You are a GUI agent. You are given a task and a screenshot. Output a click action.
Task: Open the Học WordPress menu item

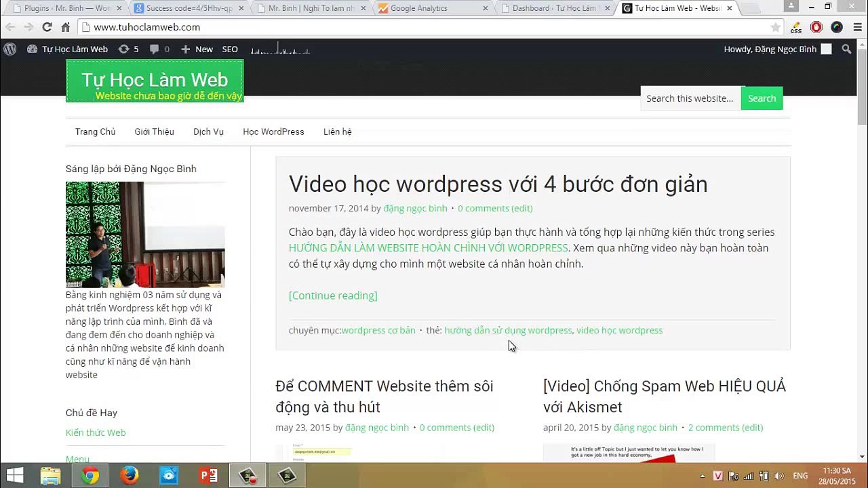[273, 131]
